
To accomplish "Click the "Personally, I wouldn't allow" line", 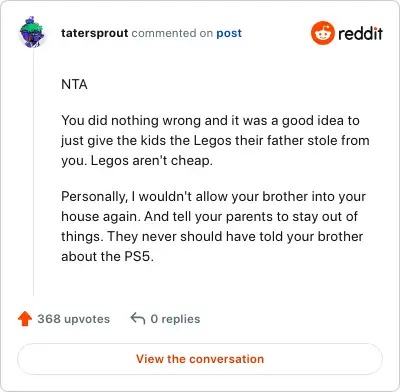I will pyautogui.click(x=213, y=196).
